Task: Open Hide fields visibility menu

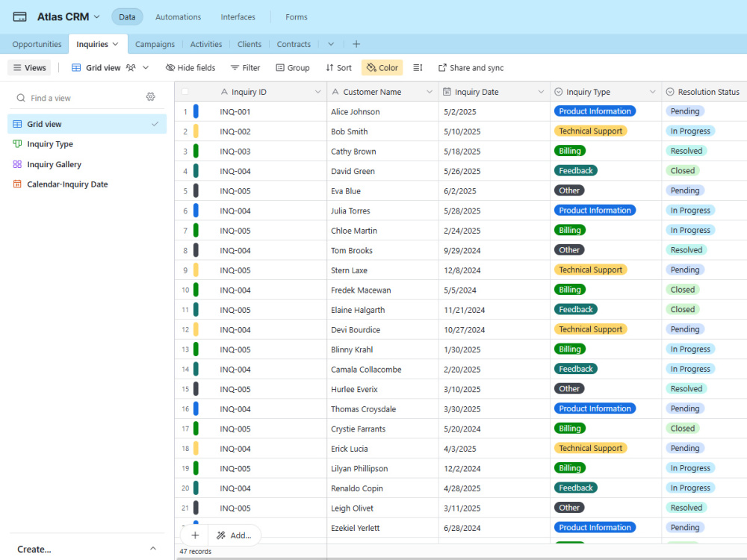Action: click(x=190, y=68)
